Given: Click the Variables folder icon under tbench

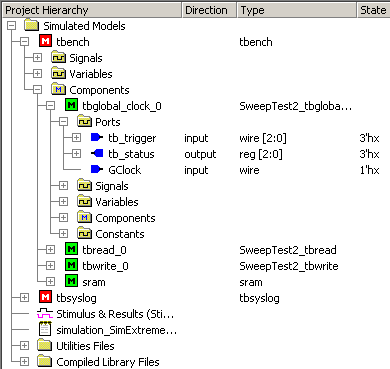Looking at the screenshot, I should [58, 73].
